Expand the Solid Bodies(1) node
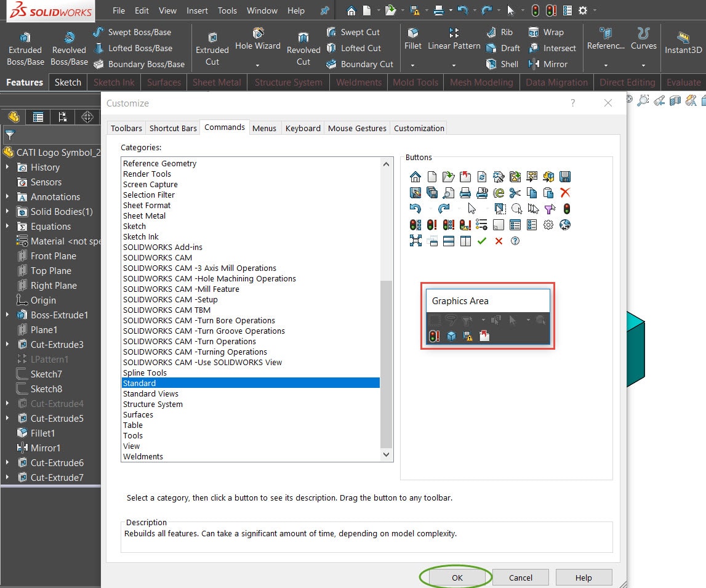 tap(7, 212)
